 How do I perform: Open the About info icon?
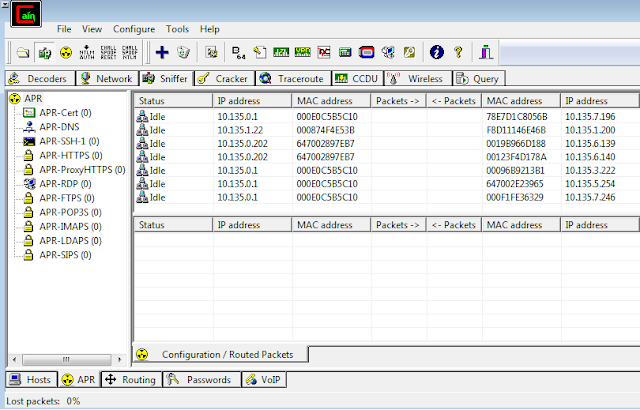pyautogui.click(x=437, y=52)
